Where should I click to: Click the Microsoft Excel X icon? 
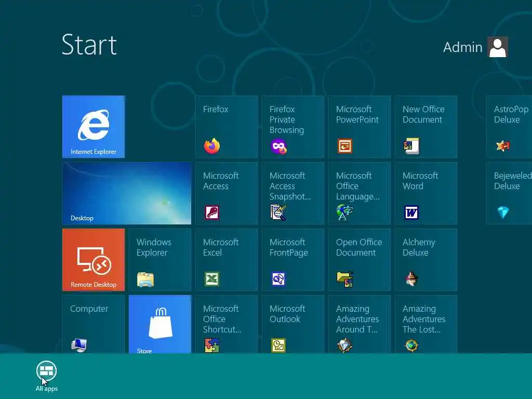click(212, 279)
